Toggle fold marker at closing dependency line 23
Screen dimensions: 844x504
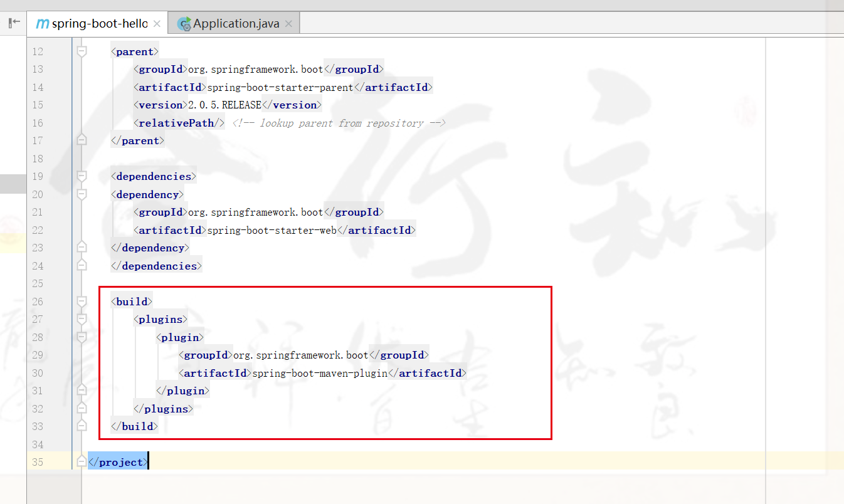click(82, 248)
